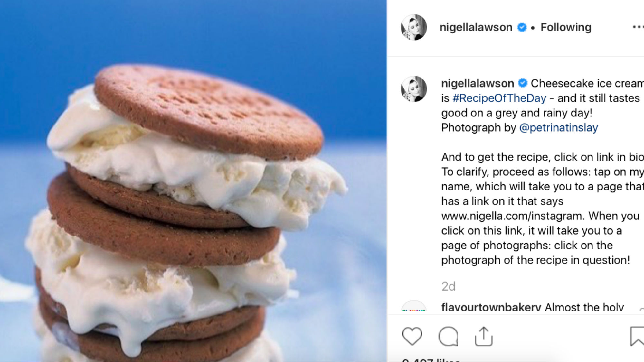Open comments with the speech bubble icon

[448, 337]
